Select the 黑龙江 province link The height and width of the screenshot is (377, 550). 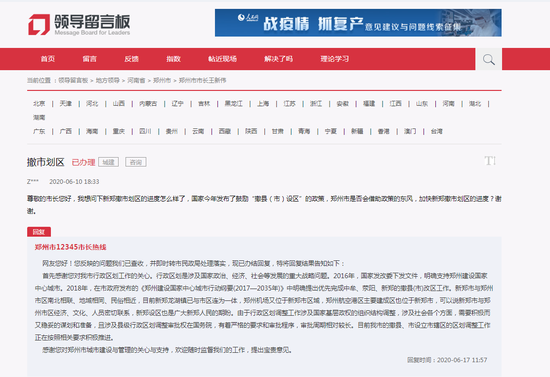(x=234, y=103)
